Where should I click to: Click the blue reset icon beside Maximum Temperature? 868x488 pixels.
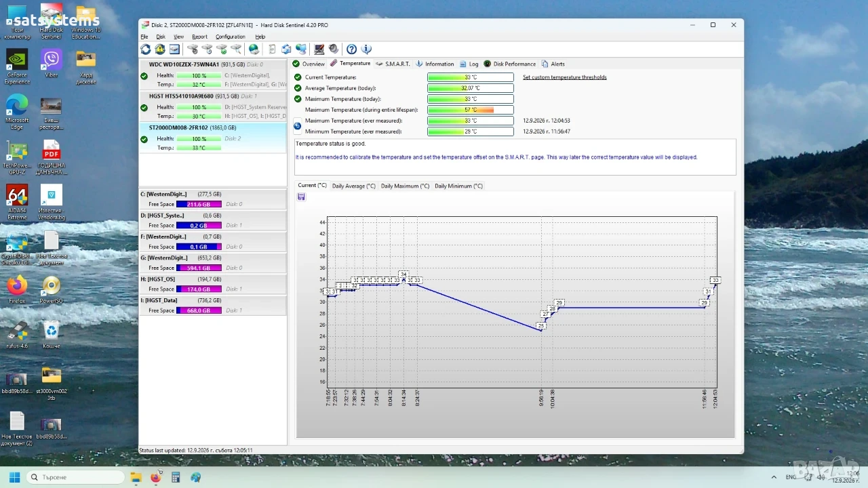click(x=297, y=126)
